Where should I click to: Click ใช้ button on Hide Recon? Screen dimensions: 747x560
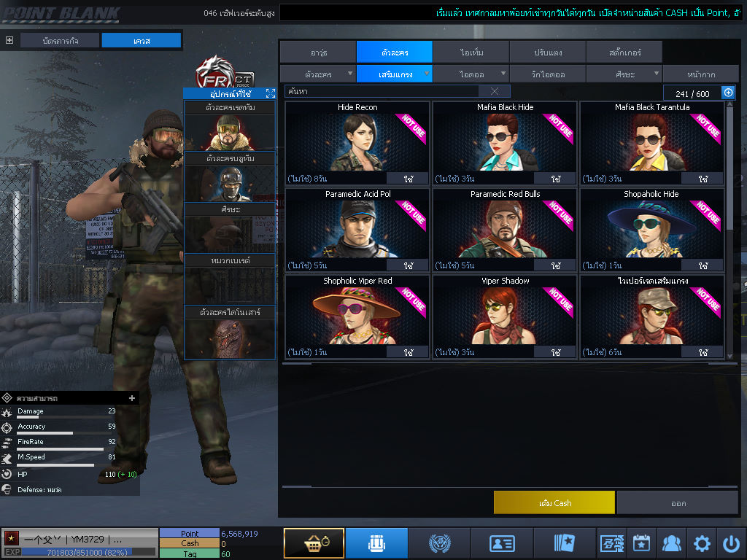coord(408,179)
